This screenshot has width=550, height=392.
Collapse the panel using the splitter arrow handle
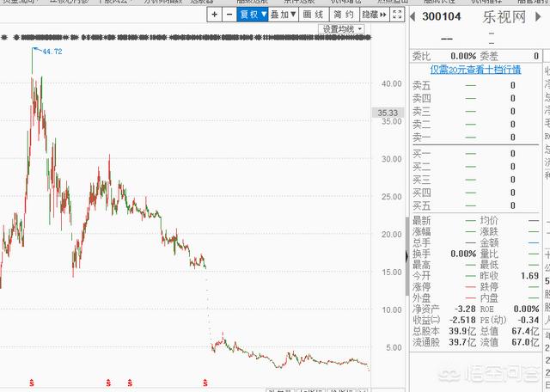point(407,256)
